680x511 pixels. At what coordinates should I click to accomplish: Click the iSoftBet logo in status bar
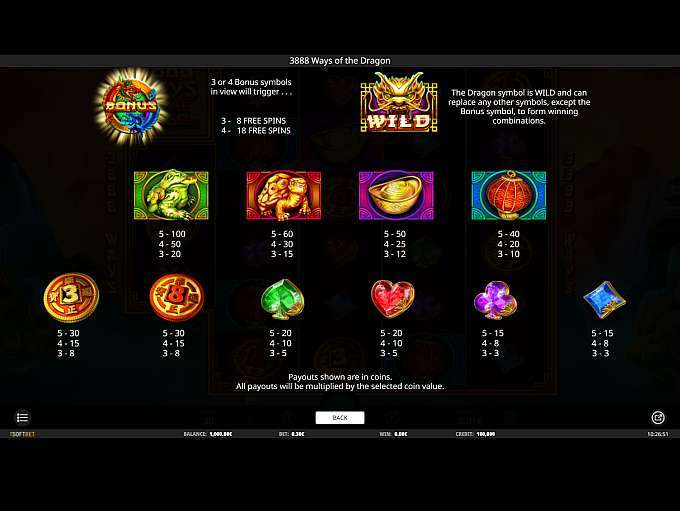pos(23,434)
